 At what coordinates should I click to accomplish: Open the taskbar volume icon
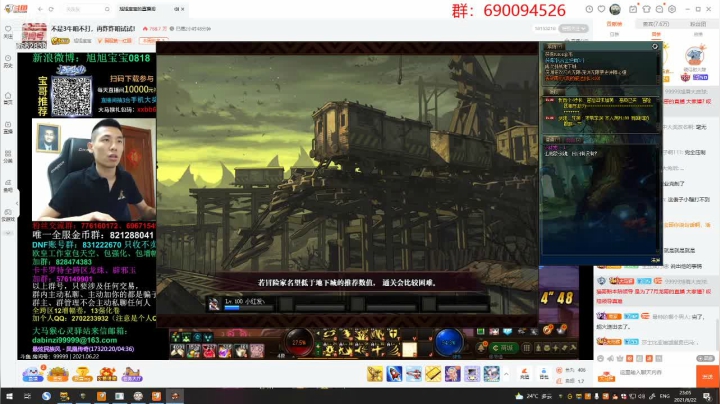641,396
